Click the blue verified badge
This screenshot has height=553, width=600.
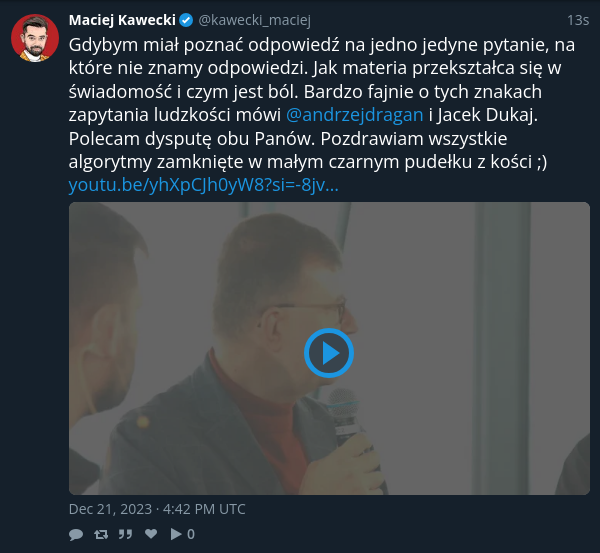pyautogui.click(x=186, y=20)
